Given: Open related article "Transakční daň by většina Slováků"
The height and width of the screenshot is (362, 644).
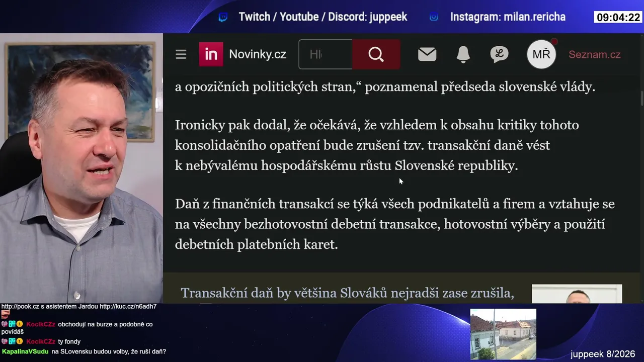Looking at the screenshot, I should pyautogui.click(x=347, y=293).
